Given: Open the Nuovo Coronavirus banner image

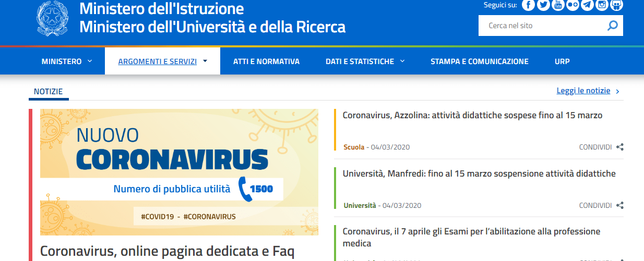Looking at the screenshot, I should [179, 172].
